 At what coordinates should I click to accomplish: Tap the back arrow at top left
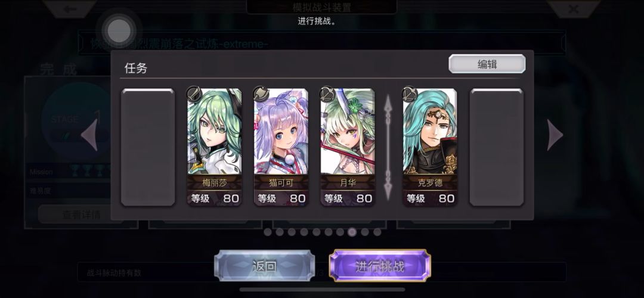point(70,8)
